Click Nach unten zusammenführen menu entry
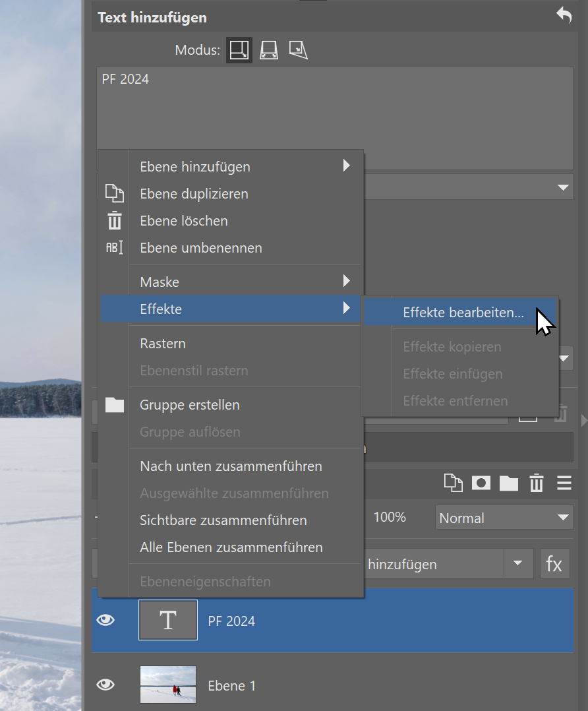The height and width of the screenshot is (711, 588). pyautogui.click(x=231, y=466)
